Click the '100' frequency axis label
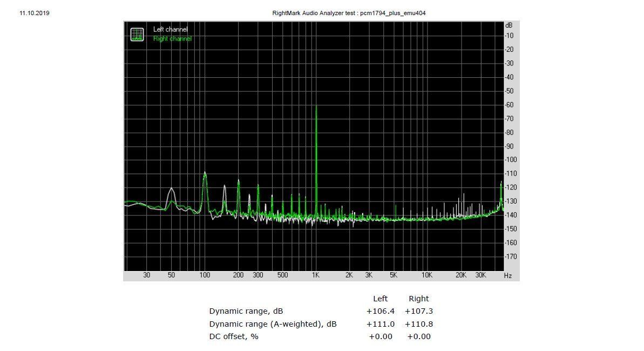The height and width of the screenshot is (351, 644). (x=205, y=275)
